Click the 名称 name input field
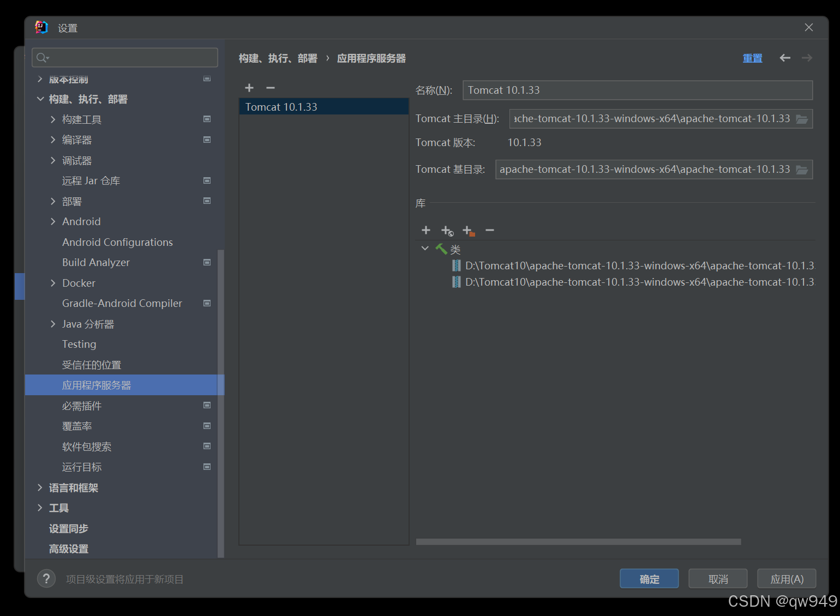The image size is (840, 616). (638, 90)
